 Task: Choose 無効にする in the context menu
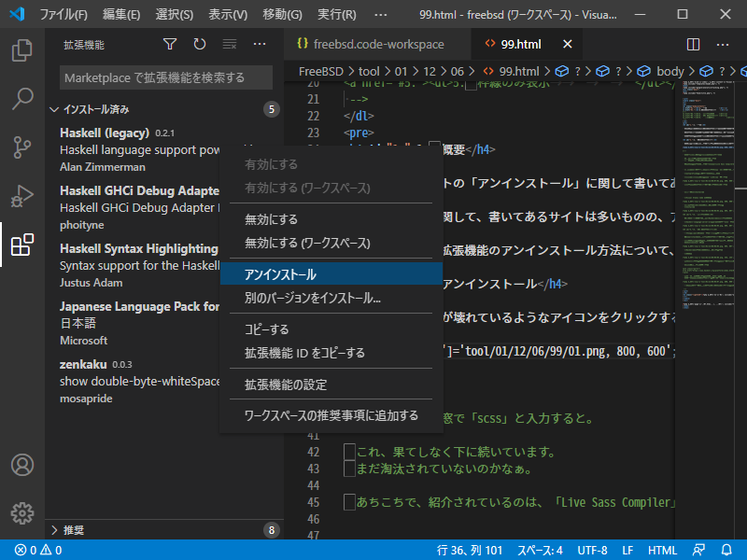point(271,219)
